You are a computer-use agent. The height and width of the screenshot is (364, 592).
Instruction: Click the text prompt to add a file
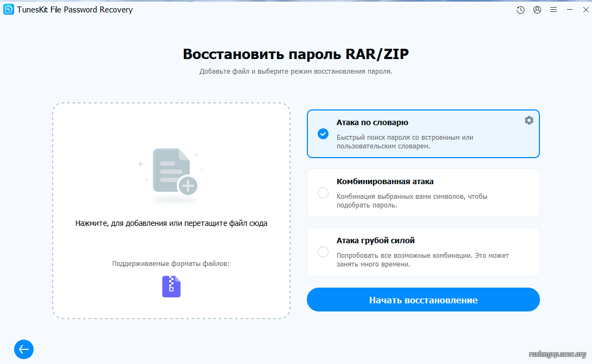click(x=171, y=223)
